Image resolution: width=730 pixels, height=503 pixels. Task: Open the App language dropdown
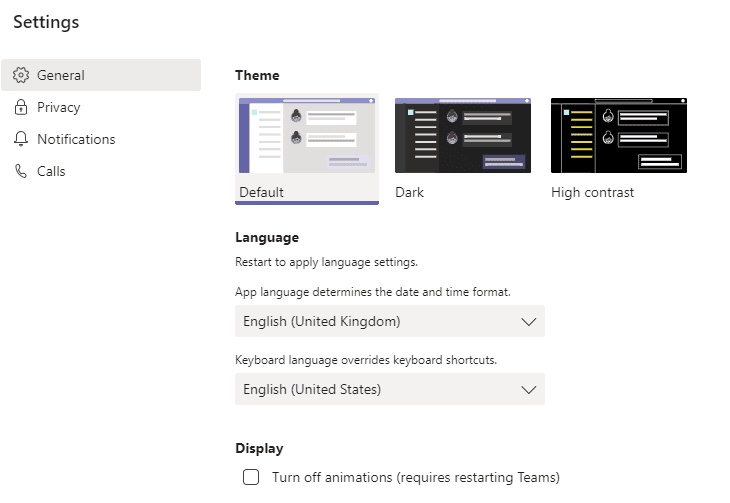(389, 321)
